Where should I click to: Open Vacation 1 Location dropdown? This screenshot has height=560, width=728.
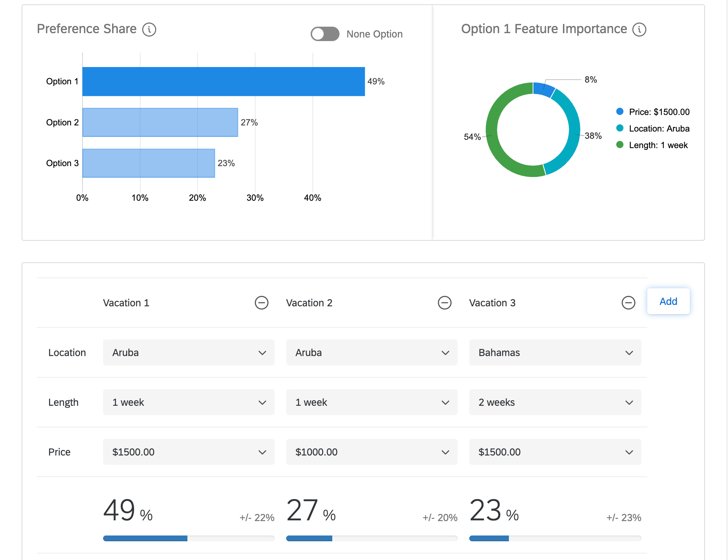188,352
